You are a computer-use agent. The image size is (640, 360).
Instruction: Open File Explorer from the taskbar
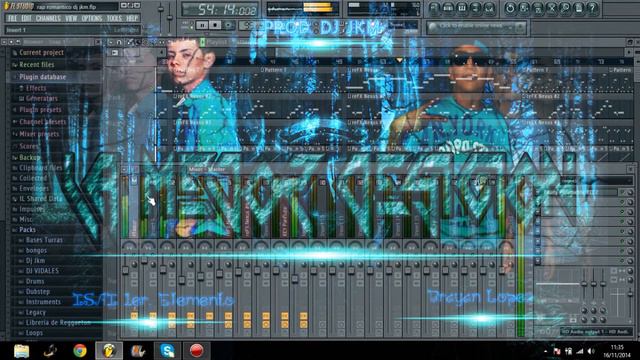click(21, 351)
